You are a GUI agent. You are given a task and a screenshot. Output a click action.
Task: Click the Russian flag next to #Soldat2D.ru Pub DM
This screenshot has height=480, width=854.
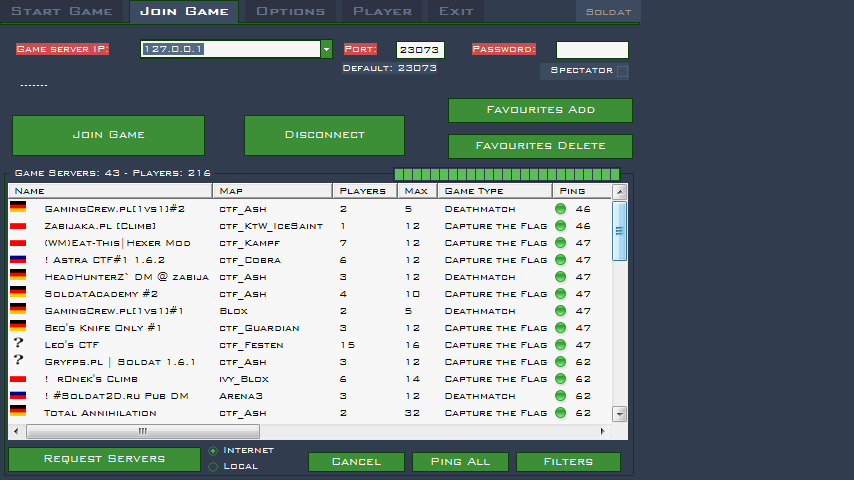tap(18, 396)
